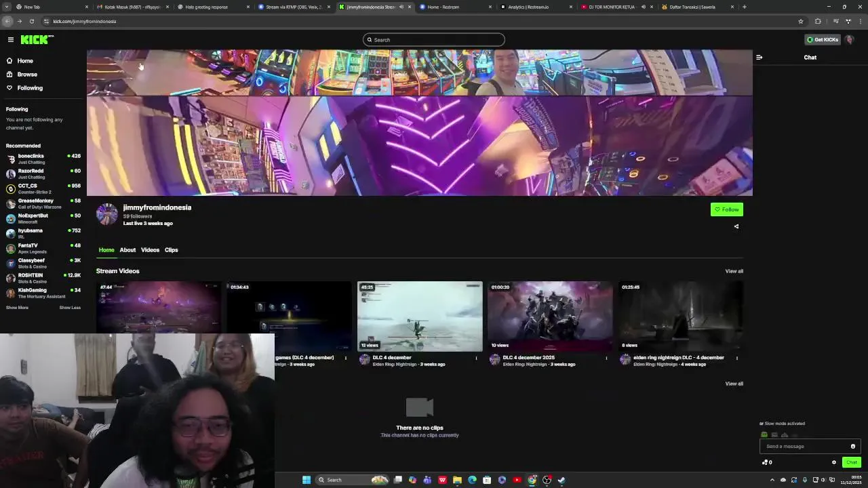Screen dimensions: 868x488
Task: Open options menu for DLC 4 december 2025 video
Action: pos(606,358)
